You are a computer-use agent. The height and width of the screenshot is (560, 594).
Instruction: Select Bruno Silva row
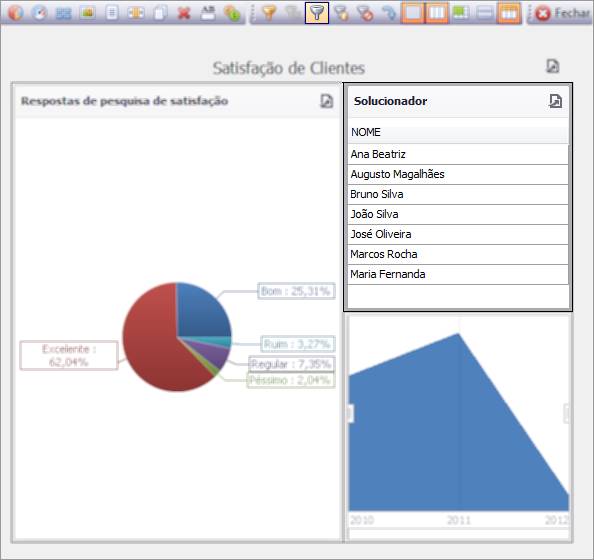tap(458, 194)
